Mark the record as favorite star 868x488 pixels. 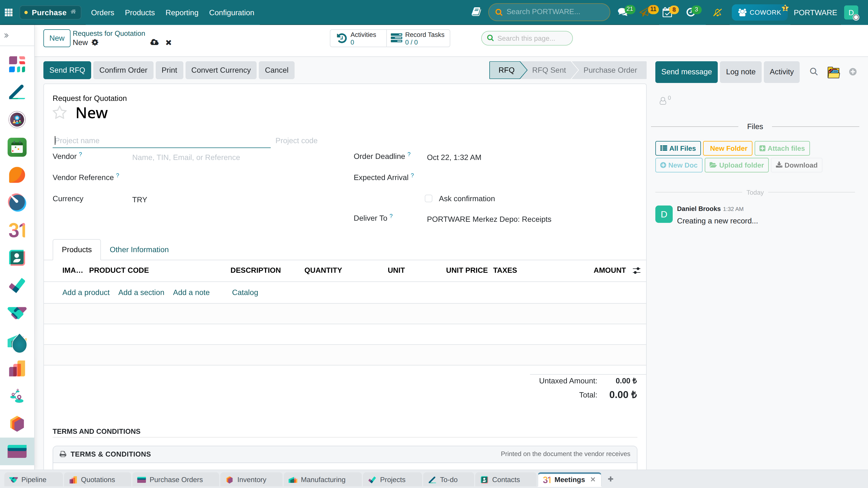tap(60, 113)
